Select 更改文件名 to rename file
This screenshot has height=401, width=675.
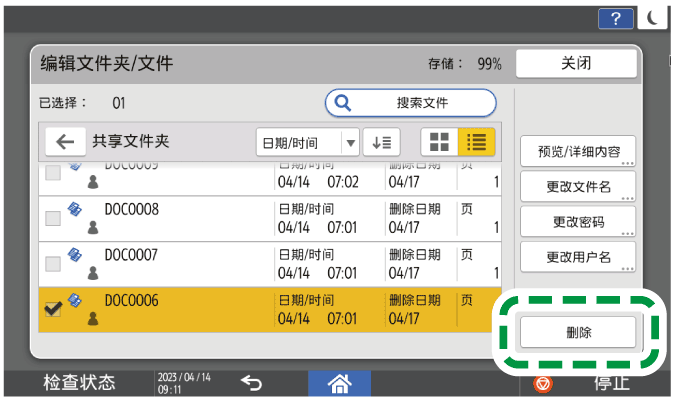point(578,187)
